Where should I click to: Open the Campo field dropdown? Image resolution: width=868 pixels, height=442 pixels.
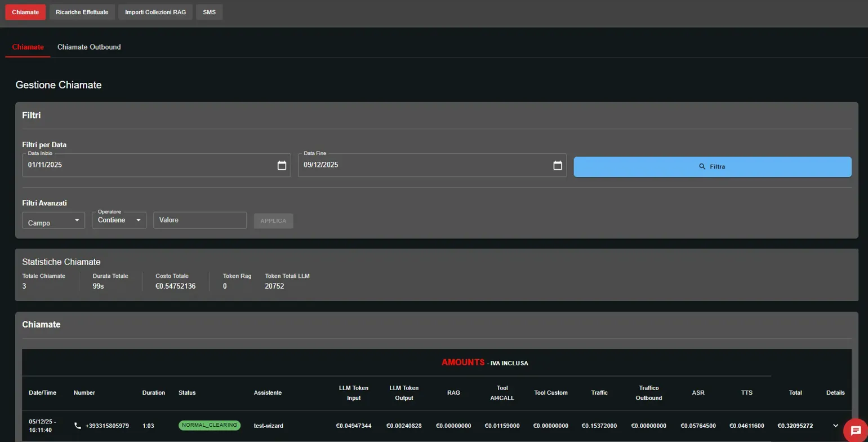point(54,220)
